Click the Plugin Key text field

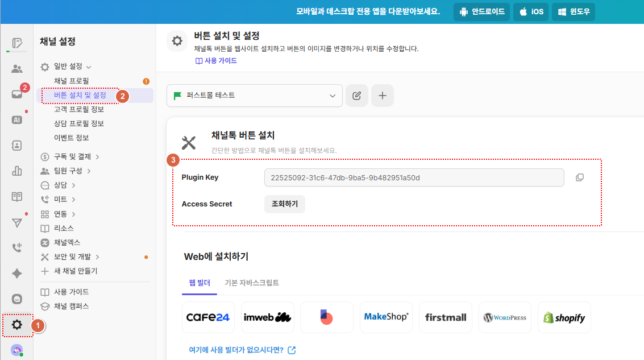(x=414, y=177)
